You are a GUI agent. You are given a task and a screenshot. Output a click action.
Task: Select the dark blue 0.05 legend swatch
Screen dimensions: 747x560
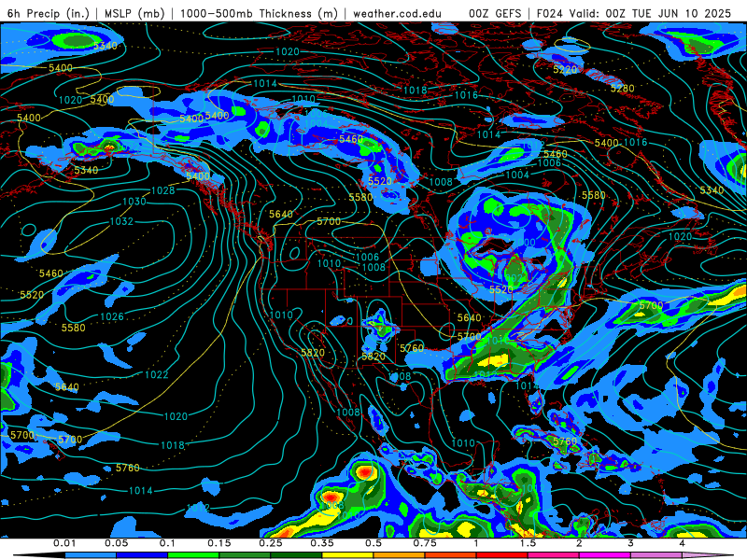pyautogui.click(x=142, y=555)
